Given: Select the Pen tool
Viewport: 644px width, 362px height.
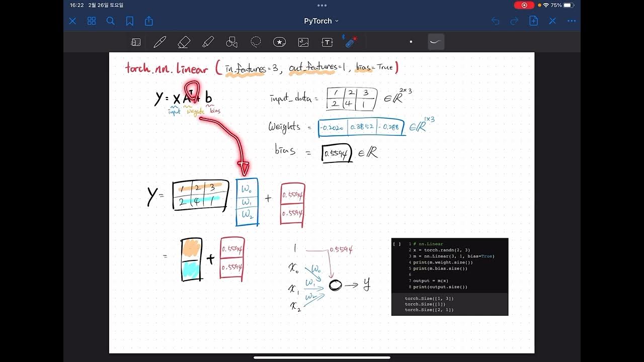Looking at the screenshot, I should pos(160,42).
